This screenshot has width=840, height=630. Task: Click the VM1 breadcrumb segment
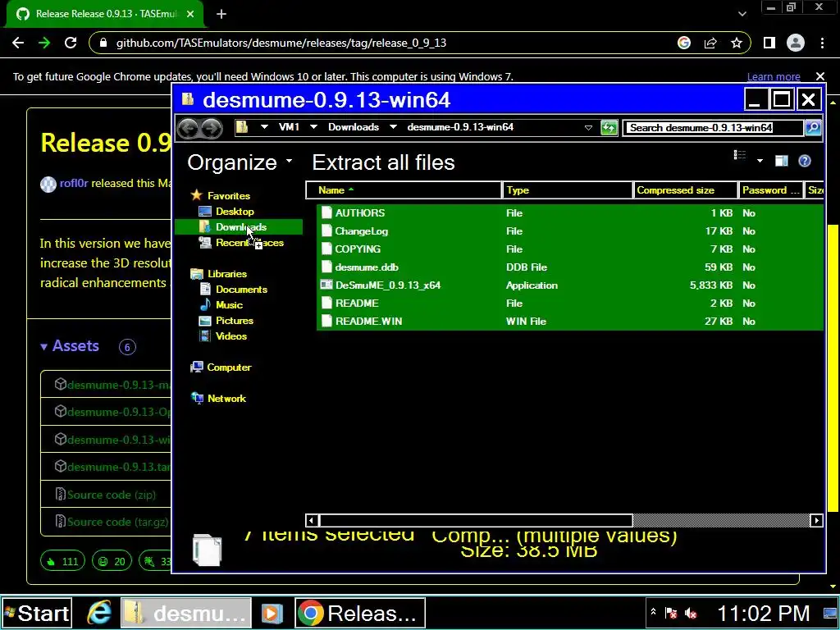point(289,127)
